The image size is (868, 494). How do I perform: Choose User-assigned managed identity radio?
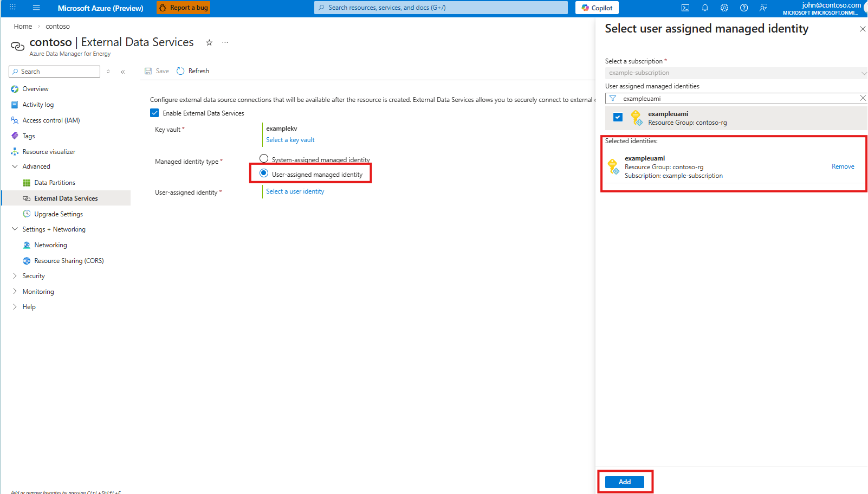(x=264, y=173)
